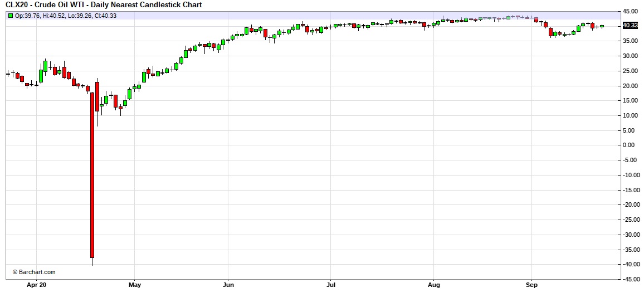This screenshot has height=302, width=644.
Task: Click the -25.00 price axis label
Action: pyautogui.click(x=632, y=220)
